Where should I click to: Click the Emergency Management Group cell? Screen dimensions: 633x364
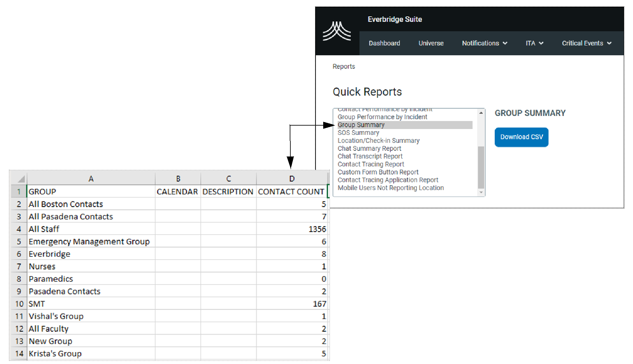pos(91,241)
